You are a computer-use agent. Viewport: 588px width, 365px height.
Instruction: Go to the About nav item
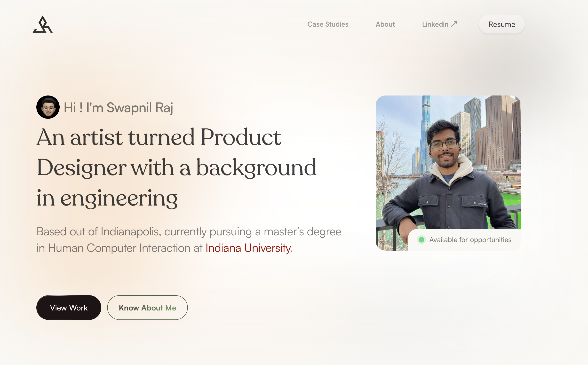tap(385, 24)
